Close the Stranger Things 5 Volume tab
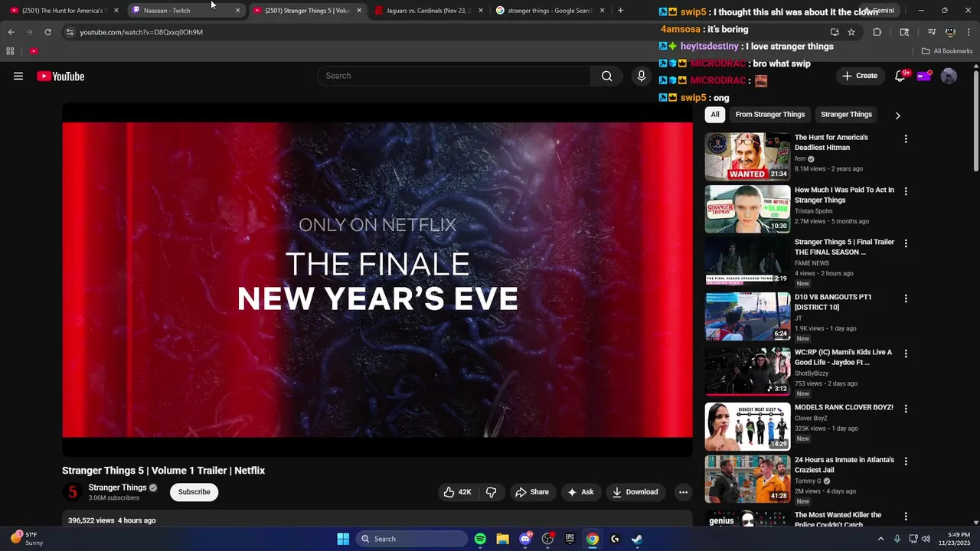Image resolution: width=980 pixels, height=551 pixels. [359, 11]
